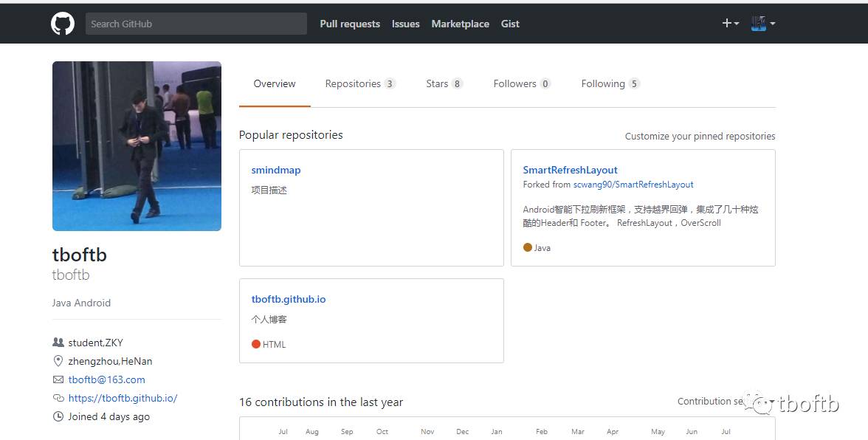
Task: Click Customize your pinned repositories
Action: pyautogui.click(x=700, y=136)
